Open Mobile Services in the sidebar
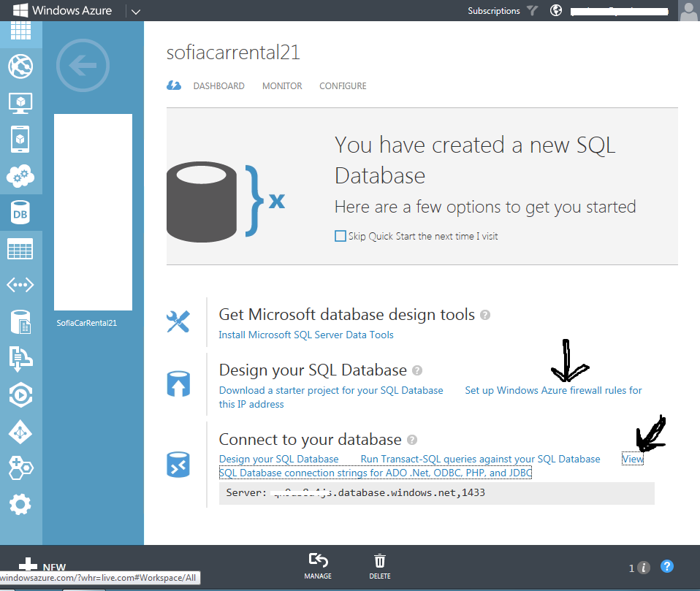 [x=20, y=139]
